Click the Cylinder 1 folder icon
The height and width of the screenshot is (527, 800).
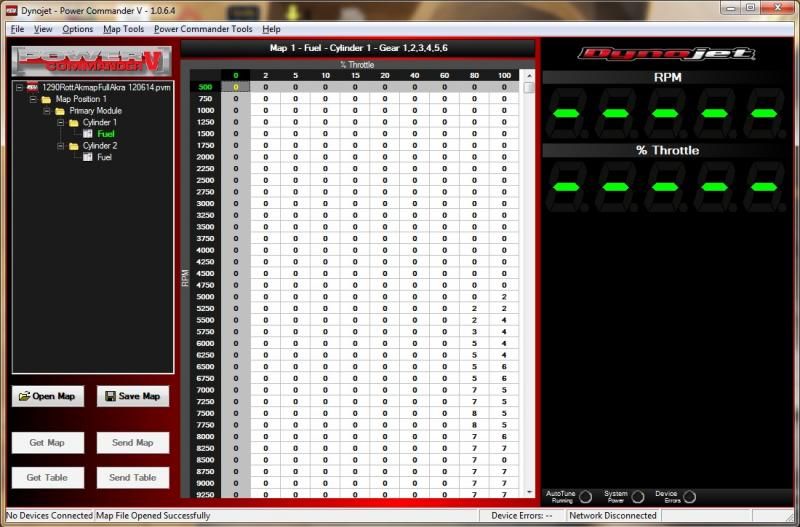tap(73, 122)
